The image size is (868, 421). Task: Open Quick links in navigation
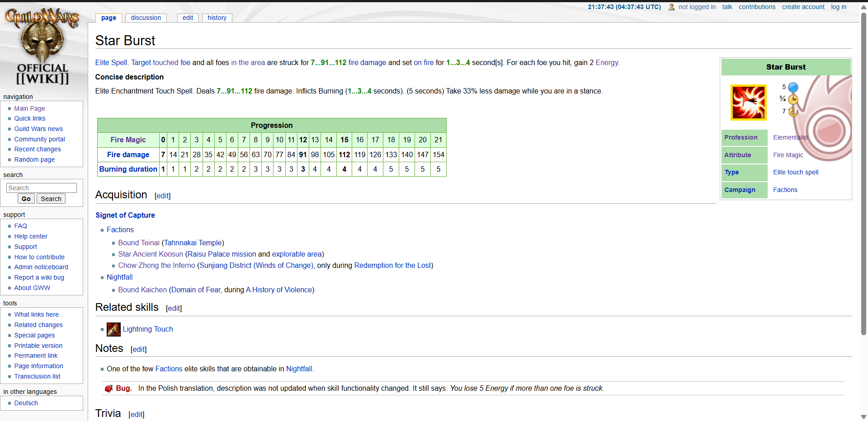click(30, 118)
